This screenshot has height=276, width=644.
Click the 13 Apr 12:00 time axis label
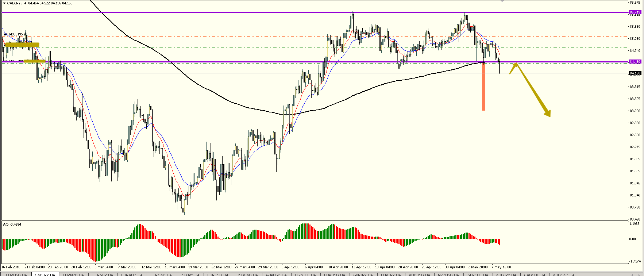361,267
